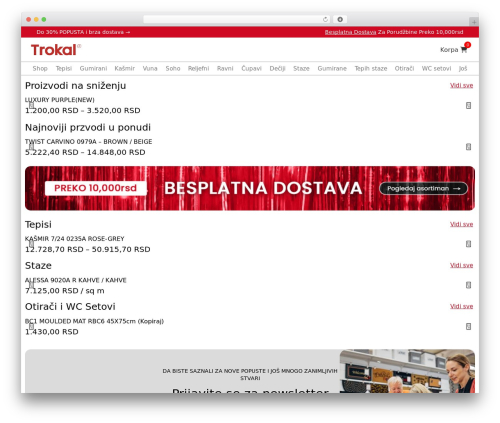Viewport: 500px width, 423px height.
Task: Click Vidi sve for Proizvodi na sniženju
Action: (x=461, y=85)
